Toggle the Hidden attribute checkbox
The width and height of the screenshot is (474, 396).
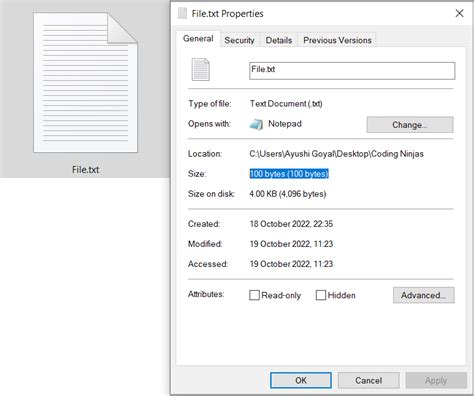(x=321, y=295)
